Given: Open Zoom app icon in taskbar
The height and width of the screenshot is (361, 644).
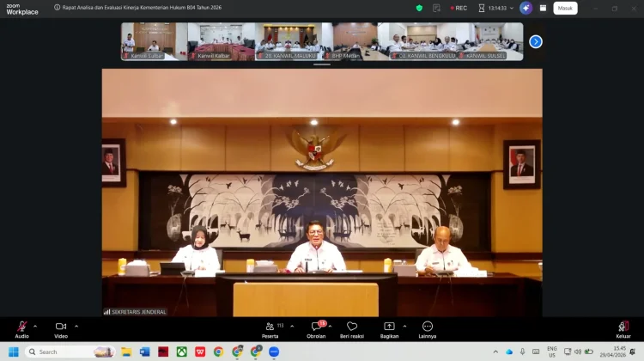Looking at the screenshot, I should coord(274,352).
